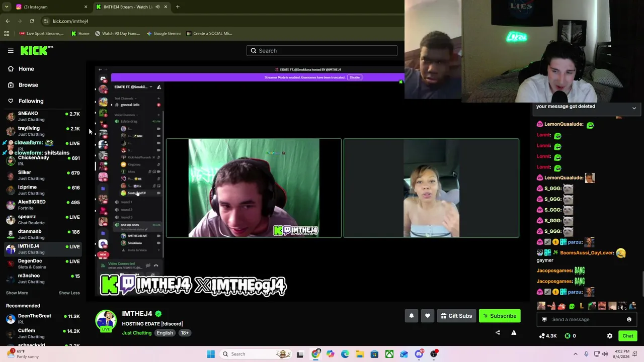Open DegenDoc channel in sidebar
The width and height of the screenshot is (644, 362).
tap(43, 263)
